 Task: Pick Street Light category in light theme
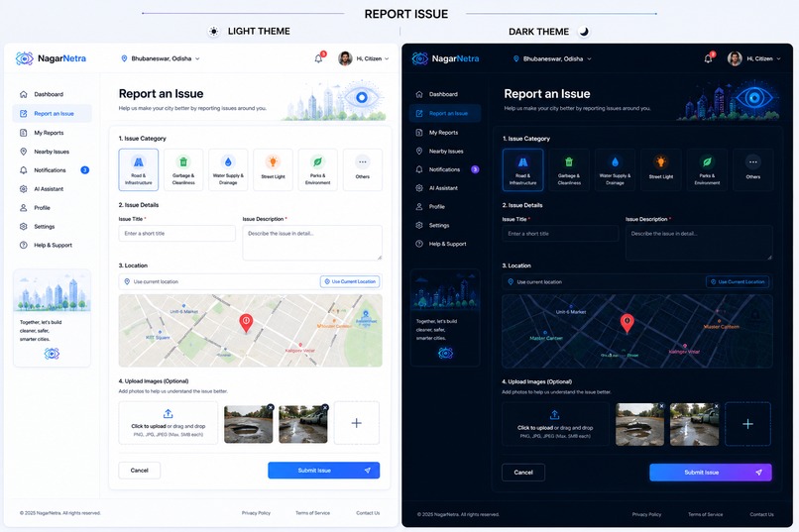coord(274,169)
